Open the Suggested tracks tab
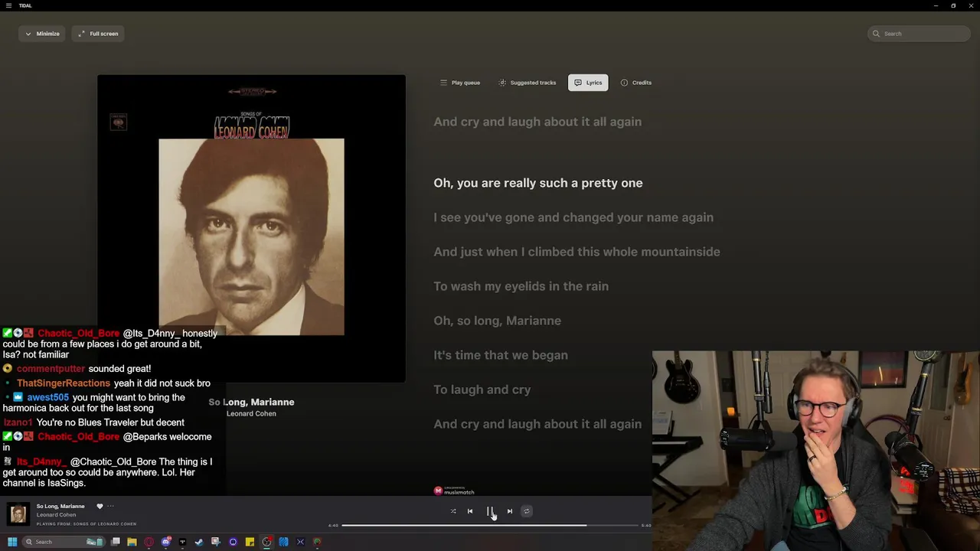This screenshot has width=980, height=551. [x=527, y=83]
